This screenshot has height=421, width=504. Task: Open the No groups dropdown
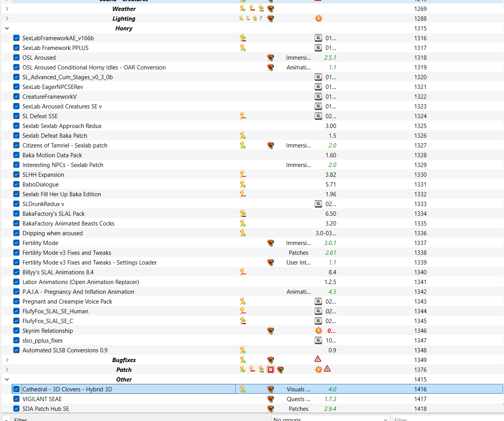[331, 418]
